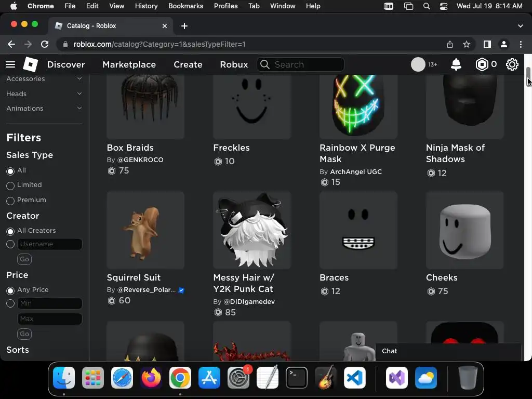Launch Firefox from the Dock
The image size is (532, 399).
pyautogui.click(x=151, y=378)
